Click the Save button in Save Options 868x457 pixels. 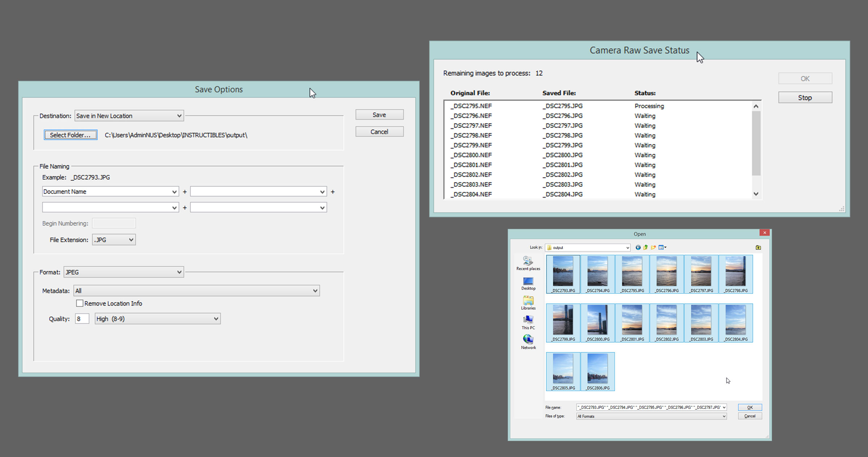[378, 114]
